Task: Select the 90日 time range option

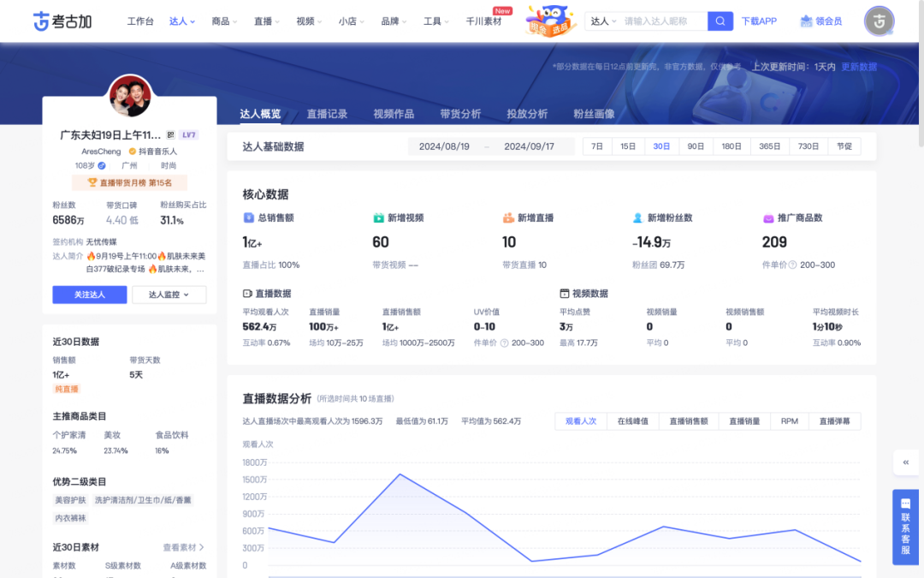Action: coord(696,146)
